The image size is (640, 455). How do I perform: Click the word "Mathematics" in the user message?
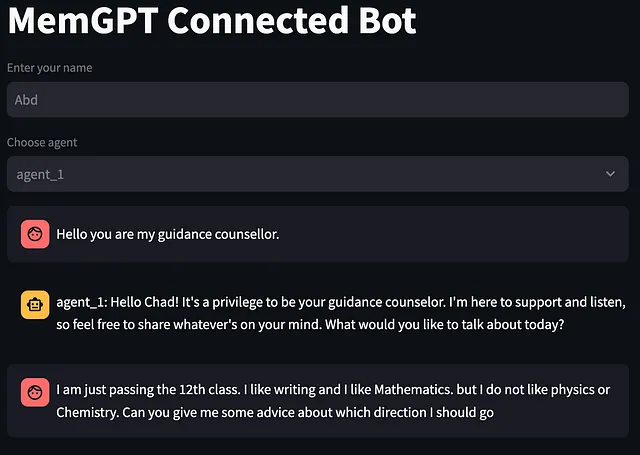coord(413,390)
